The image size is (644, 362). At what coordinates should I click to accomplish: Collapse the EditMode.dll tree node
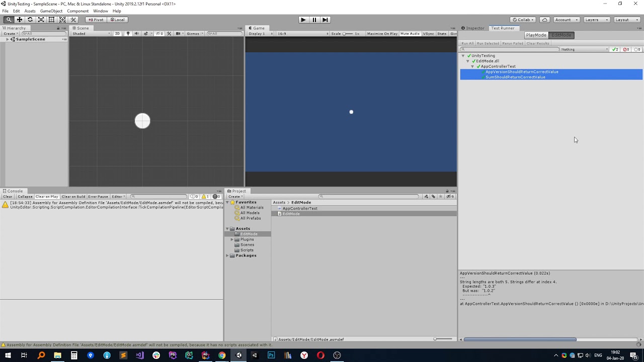[x=468, y=61]
